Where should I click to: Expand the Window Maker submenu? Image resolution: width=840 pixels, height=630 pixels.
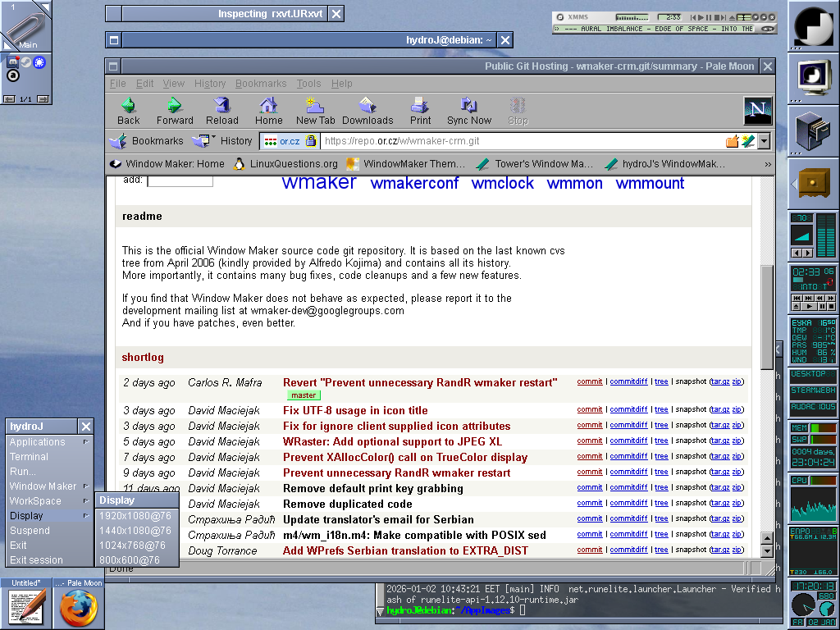[49, 486]
